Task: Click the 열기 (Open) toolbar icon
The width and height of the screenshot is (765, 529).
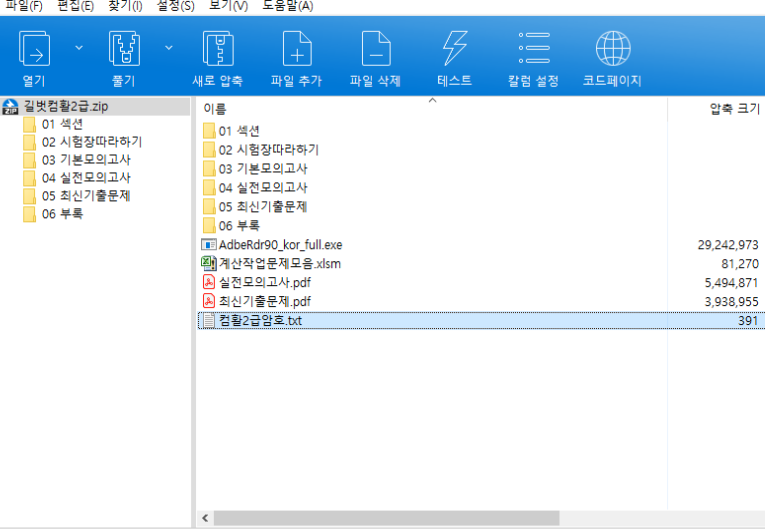Action: click(34, 48)
